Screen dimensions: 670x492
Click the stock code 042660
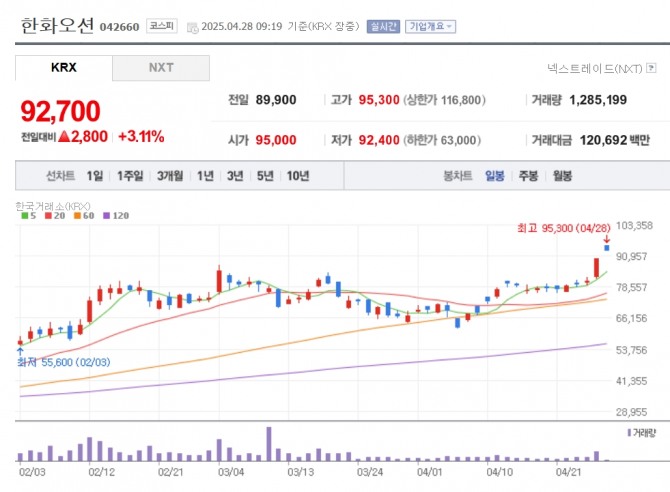119,27
